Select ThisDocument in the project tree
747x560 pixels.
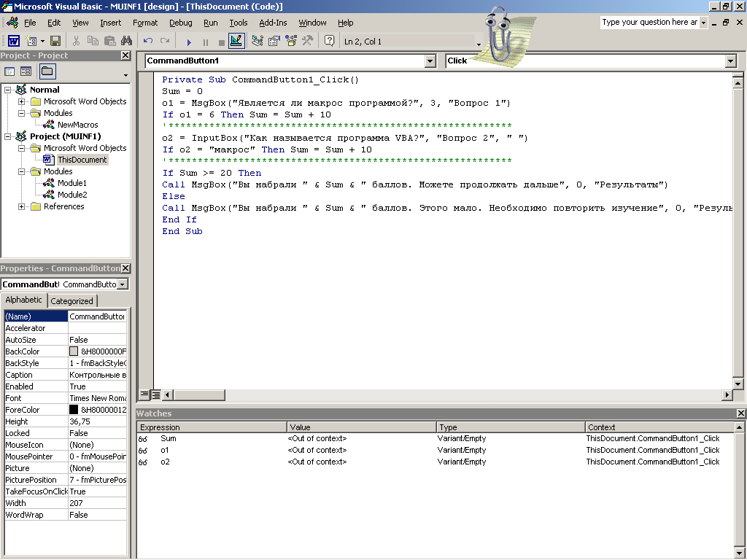82,160
